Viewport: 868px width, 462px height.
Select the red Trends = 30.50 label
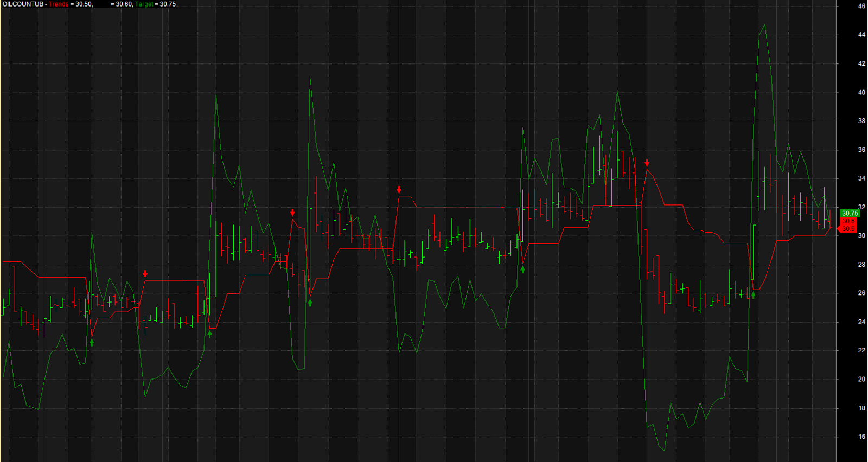tap(71, 4)
